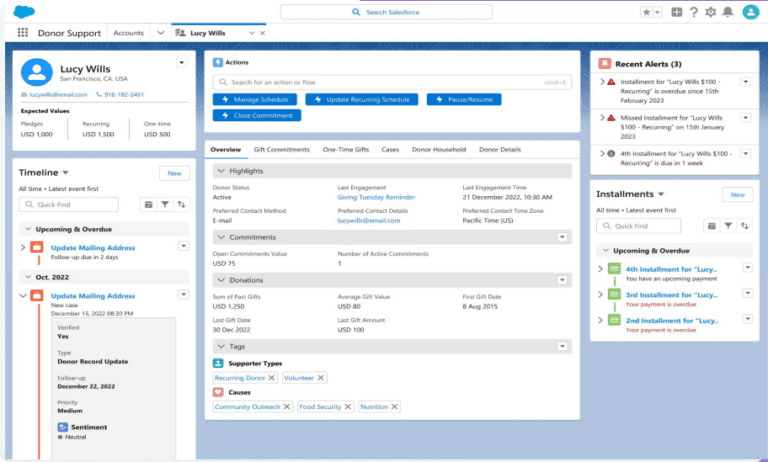Click the Salesforce cloud logo

(x=24, y=11)
